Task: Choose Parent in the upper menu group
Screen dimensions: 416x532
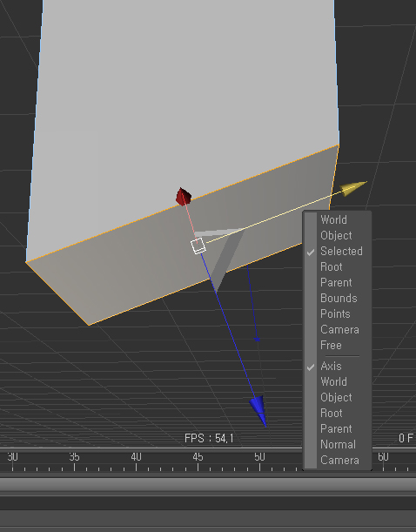Action: 338,283
